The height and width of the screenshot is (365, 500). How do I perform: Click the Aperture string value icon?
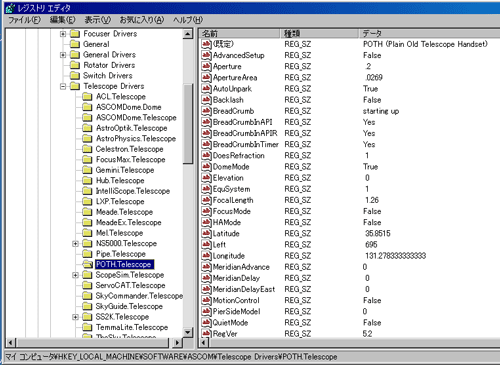[206, 66]
